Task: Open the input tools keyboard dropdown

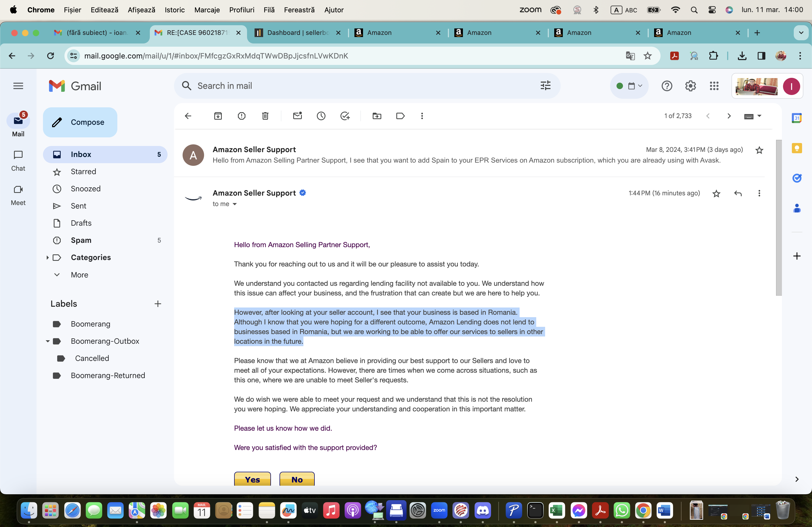Action: pyautogui.click(x=752, y=116)
